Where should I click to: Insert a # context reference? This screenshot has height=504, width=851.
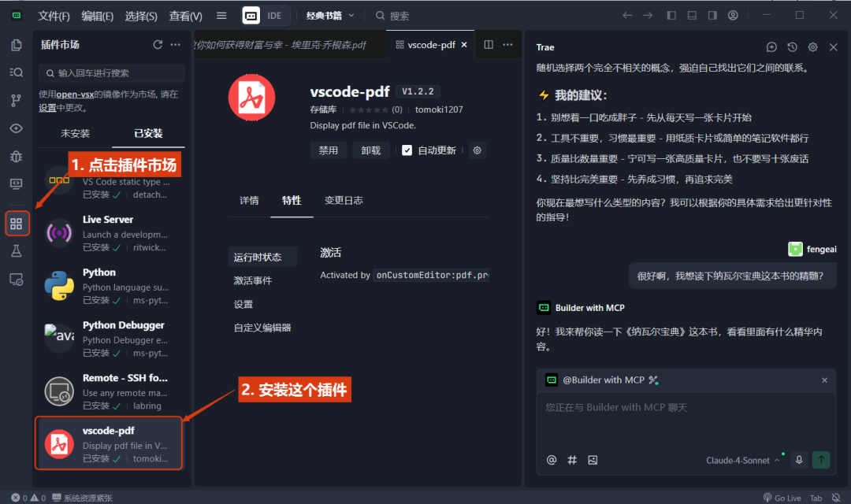click(x=572, y=460)
